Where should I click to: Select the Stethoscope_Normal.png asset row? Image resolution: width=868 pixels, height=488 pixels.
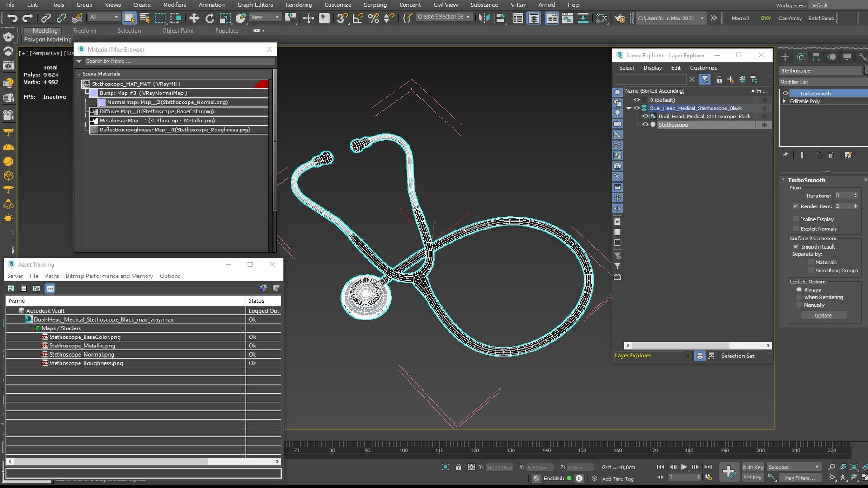pos(143,354)
